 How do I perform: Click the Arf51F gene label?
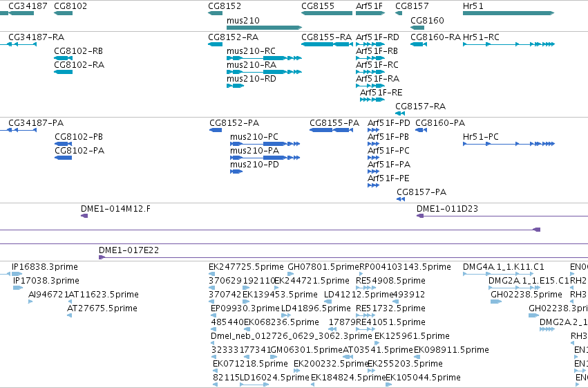point(369,6)
